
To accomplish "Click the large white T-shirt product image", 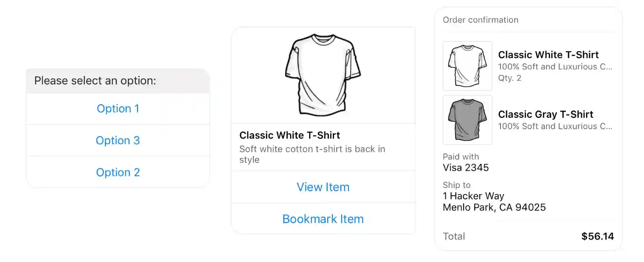I will click(322, 74).
